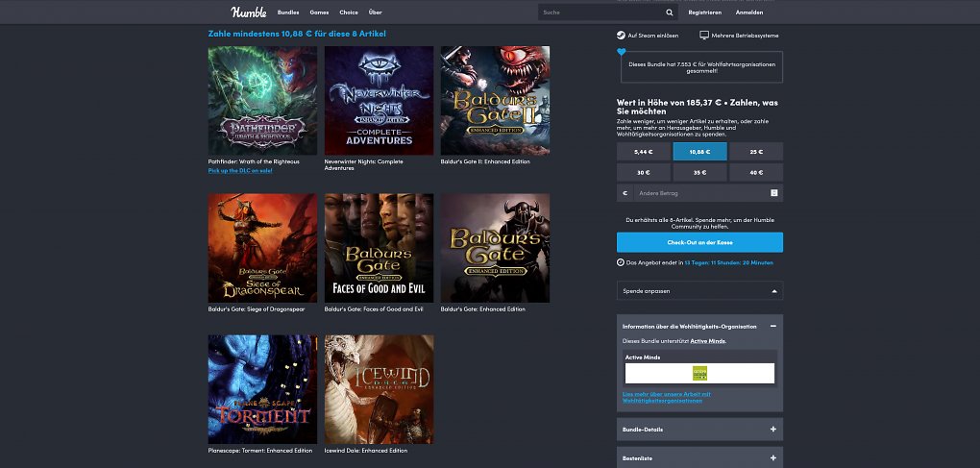Select the 25 € price tier

pyautogui.click(x=756, y=152)
